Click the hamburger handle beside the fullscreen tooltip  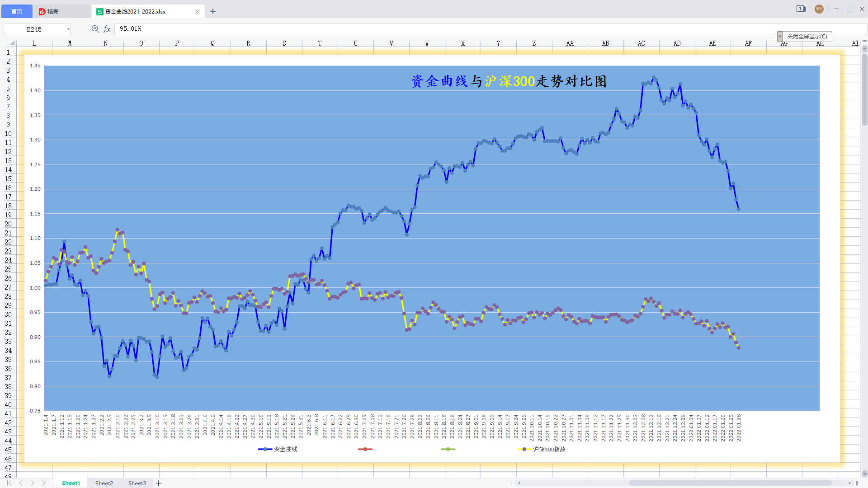coord(779,36)
